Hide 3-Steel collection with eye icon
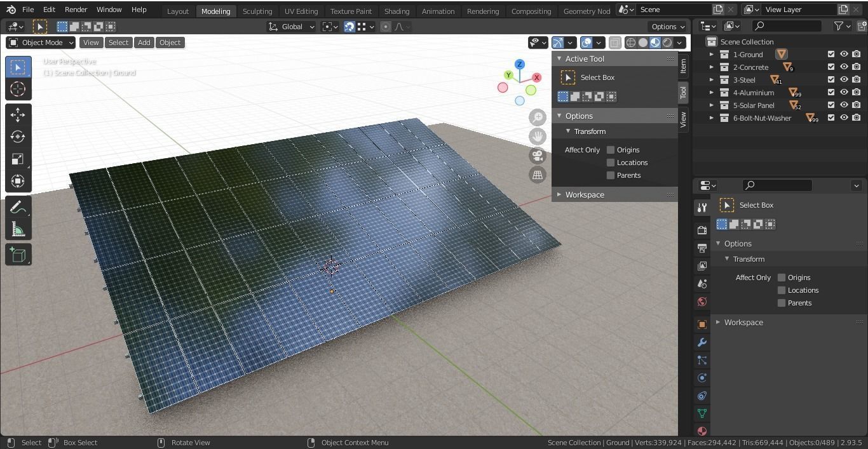 pyautogui.click(x=844, y=79)
